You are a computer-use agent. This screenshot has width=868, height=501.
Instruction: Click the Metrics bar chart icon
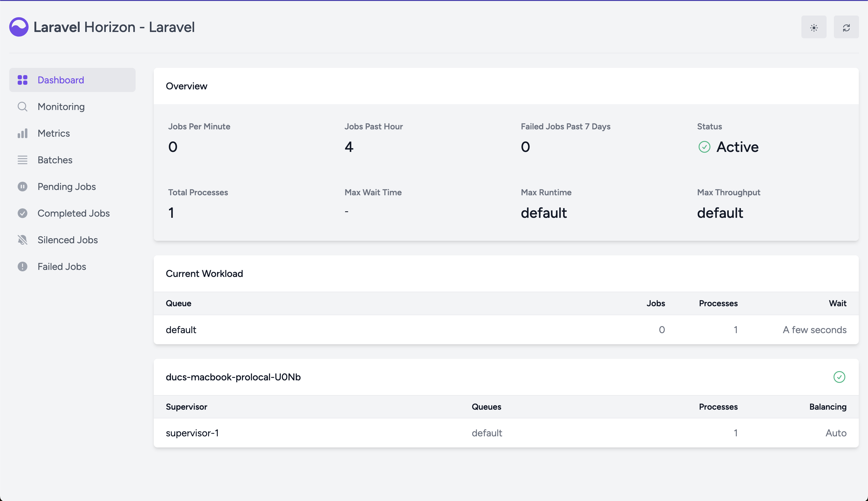pyautogui.click(x=22, y=133)
